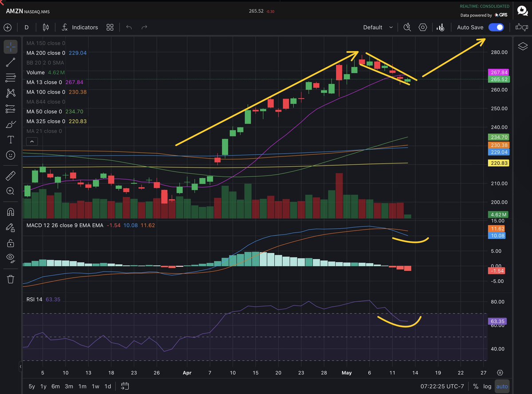532x394 pixels.
Task: Toggle log scale mode
Action: tap(487, 386)
